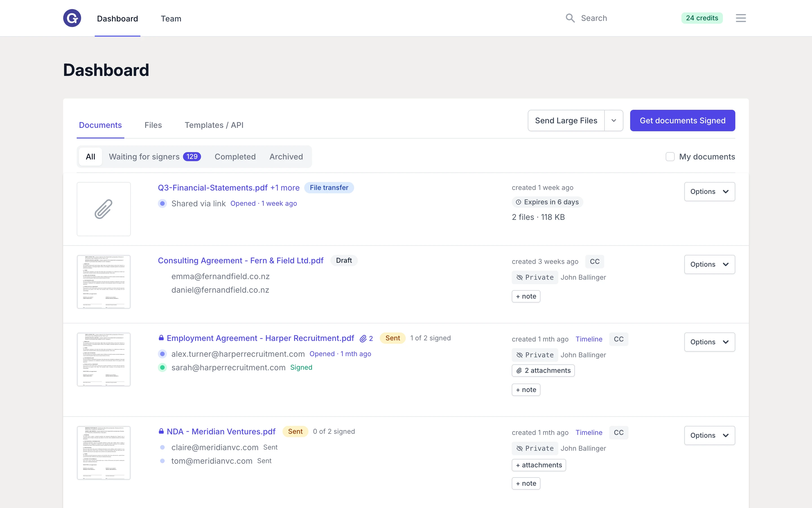Click the File transfer badge
The image size is (812, 508).
(x=329, y=187)
